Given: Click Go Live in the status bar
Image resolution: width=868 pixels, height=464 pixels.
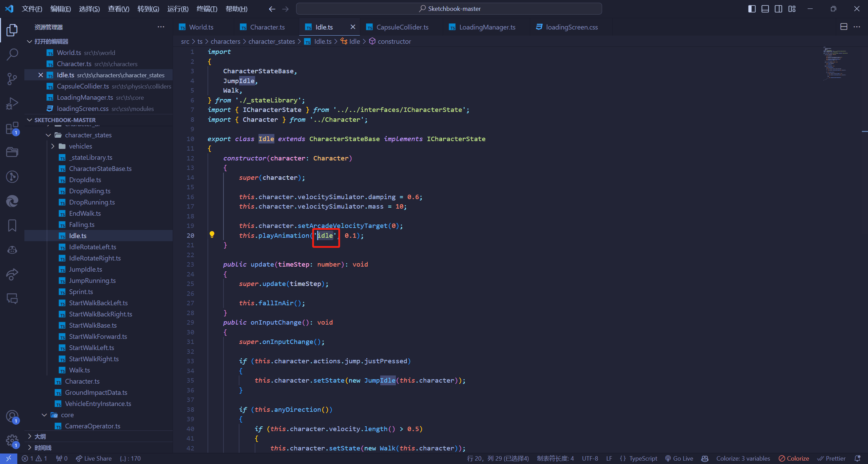Looking at the screenshot, I should coord(679,458).
